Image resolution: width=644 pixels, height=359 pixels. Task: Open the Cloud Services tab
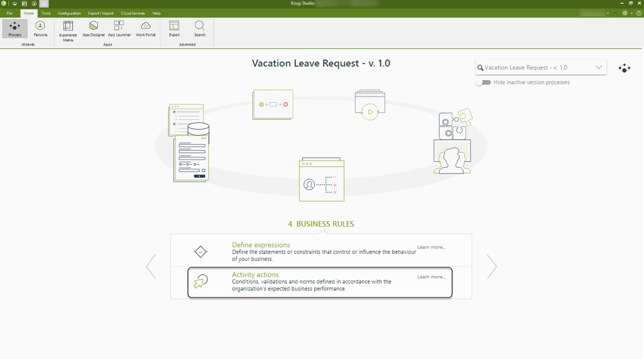coord(133,13)
